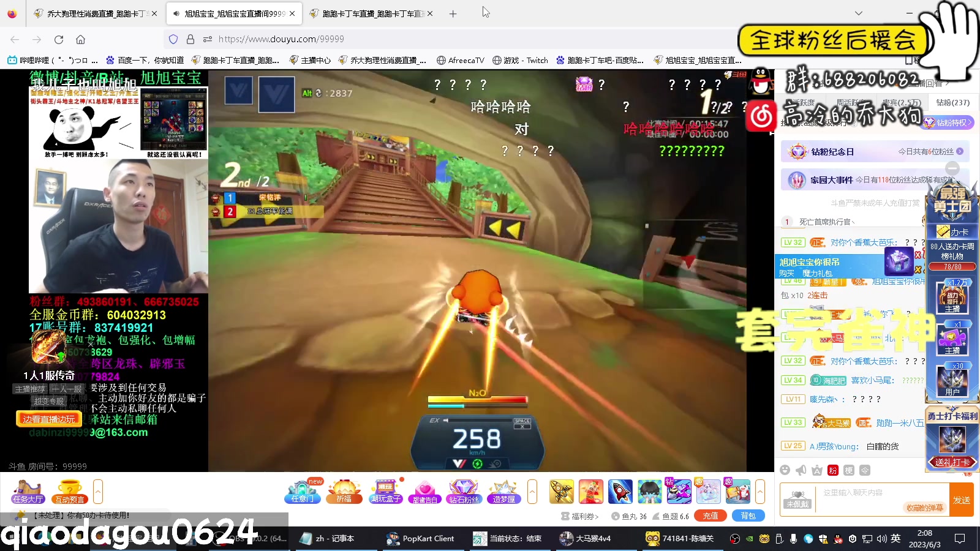Send the golden rocket gift
This screenshot has width=980, height=551.
click(562, 492)
